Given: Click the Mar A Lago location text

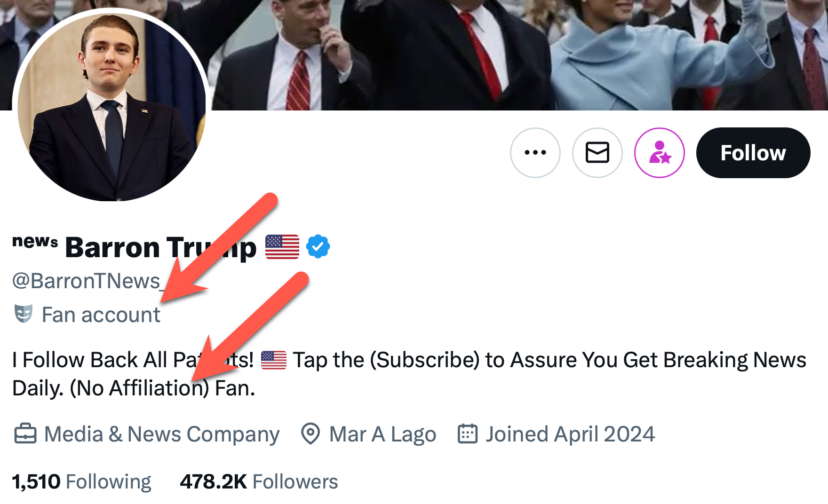Looking at the screenshot, I should click(382, 434).
